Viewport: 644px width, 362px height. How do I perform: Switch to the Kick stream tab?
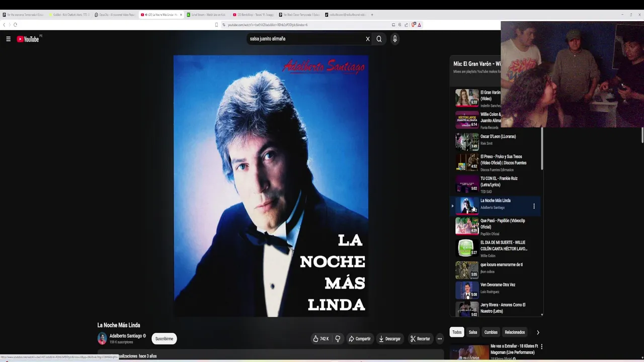point(206,15)
